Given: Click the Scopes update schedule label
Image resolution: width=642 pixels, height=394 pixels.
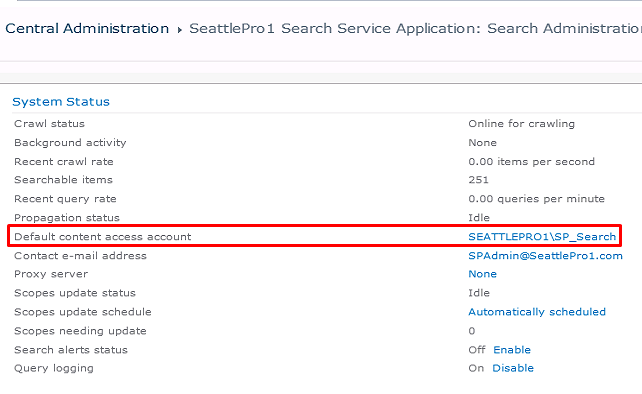Looking at the screenshot, I should click(83, 312).
